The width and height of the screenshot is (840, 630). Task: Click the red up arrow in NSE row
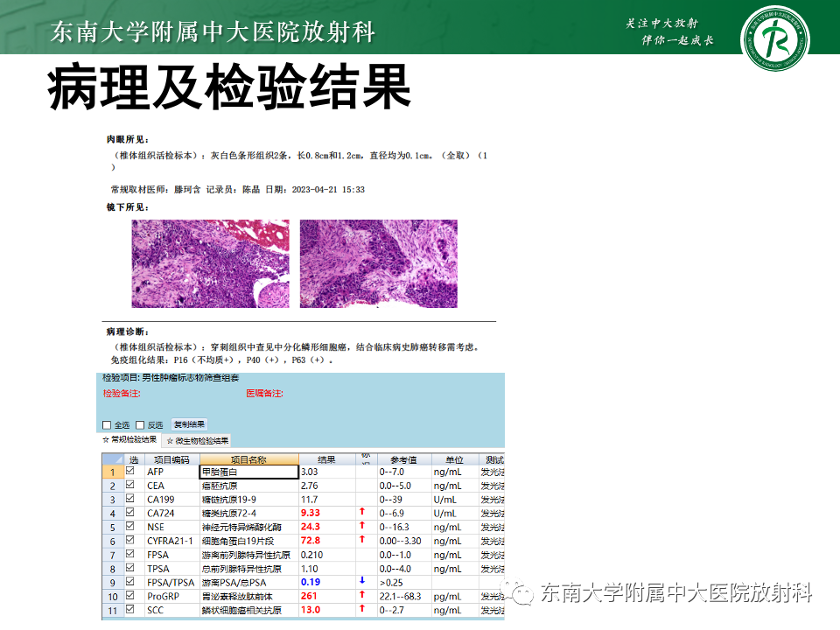pyautogui.click(x=362, y=526)
